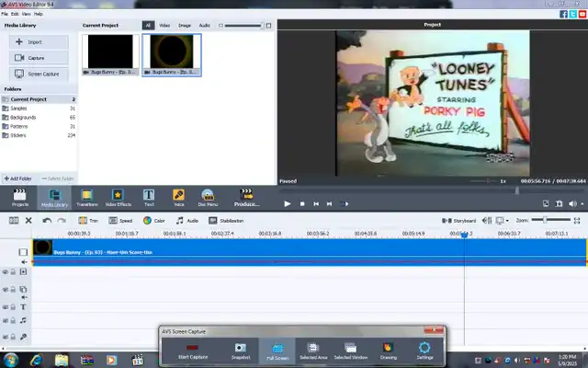Viewport: 588px width, 368px height.
Task: Redo the last undone action
Action: (x=62, y=221)
